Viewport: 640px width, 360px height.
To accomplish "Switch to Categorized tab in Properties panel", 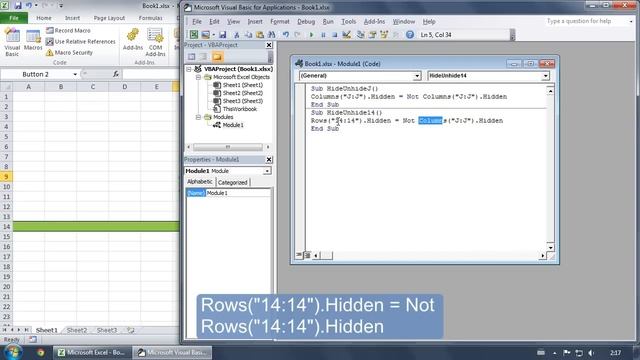I will coord(232,182).
